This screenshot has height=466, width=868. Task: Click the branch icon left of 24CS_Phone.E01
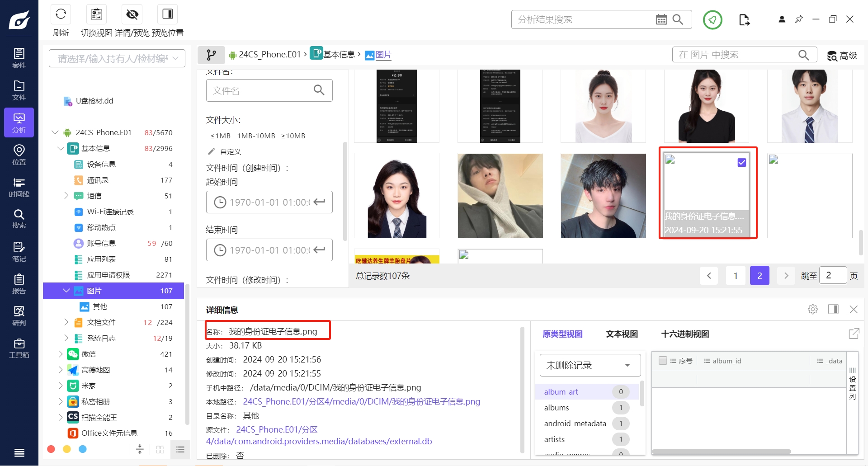pyautogui.click(x=211, y=55)
